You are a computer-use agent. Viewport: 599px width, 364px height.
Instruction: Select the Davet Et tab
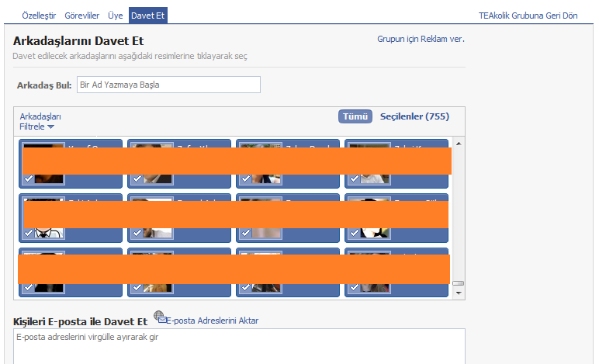(148, 16)
